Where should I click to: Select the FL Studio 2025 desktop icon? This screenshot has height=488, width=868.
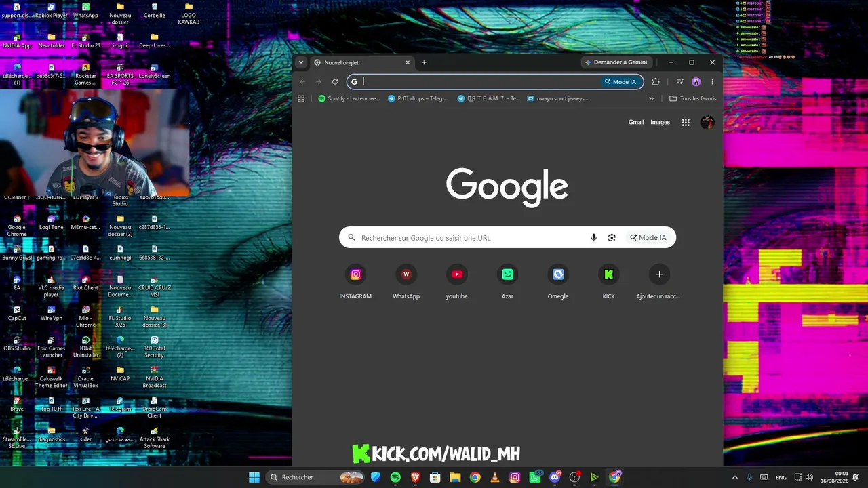120,317
